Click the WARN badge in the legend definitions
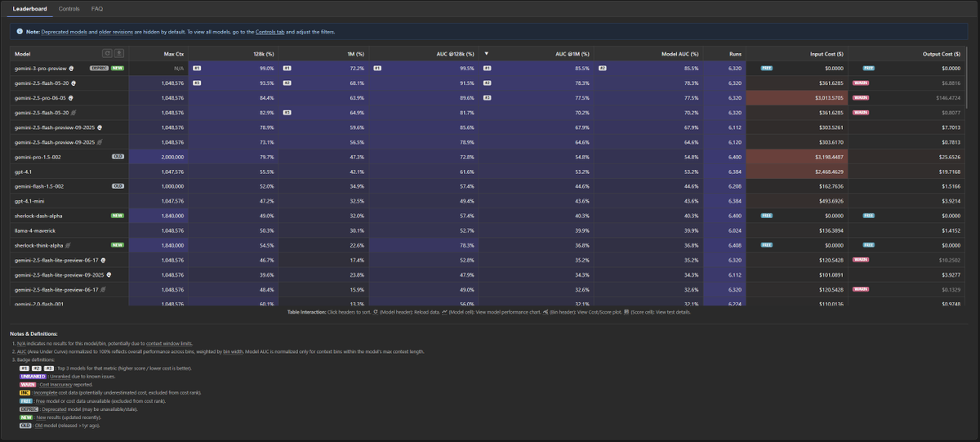This screenshot has width=980, height=442. (28, 384)
